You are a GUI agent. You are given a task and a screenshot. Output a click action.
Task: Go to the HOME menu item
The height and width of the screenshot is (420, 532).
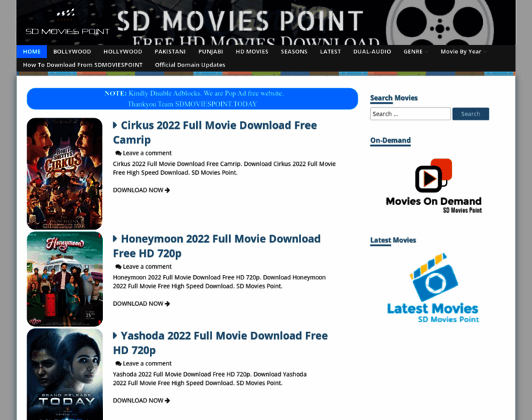click(31, 52)
